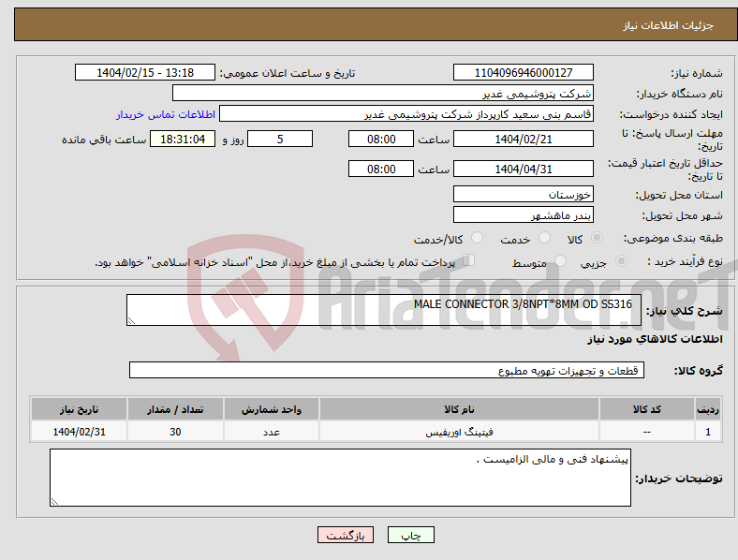Click the resize handle of buyer notes area
738x560 pixels.
pos(54,502)
